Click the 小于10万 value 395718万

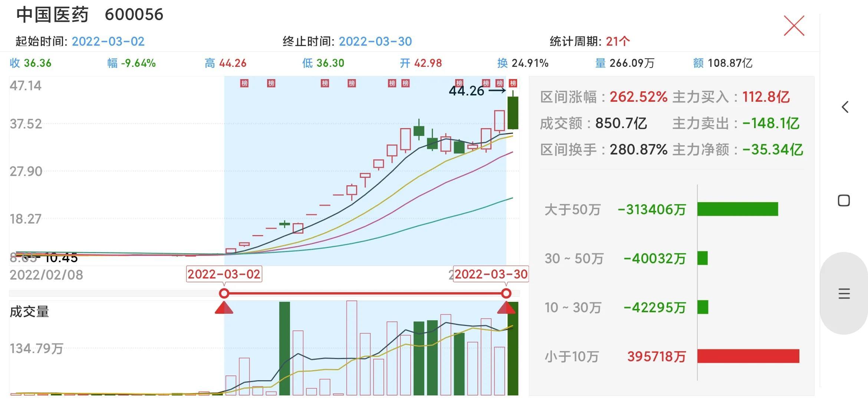point(657,356)
